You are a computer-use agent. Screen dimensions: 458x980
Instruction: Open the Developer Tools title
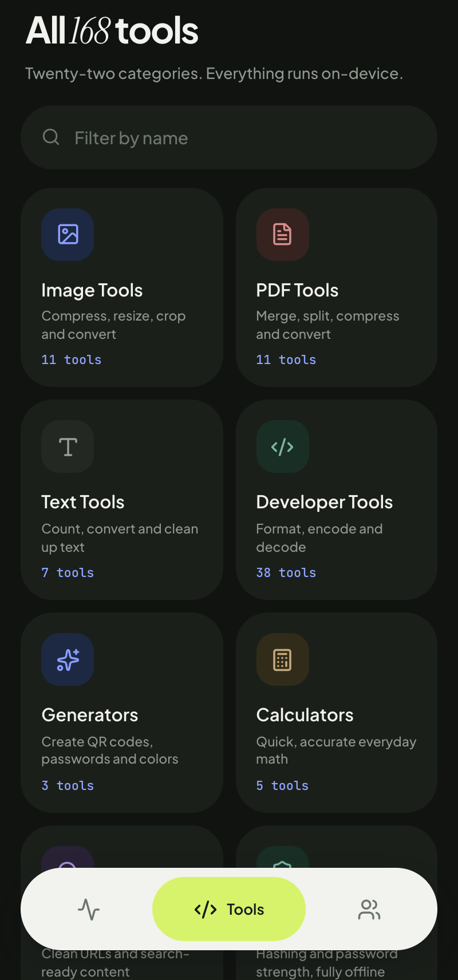325,502
